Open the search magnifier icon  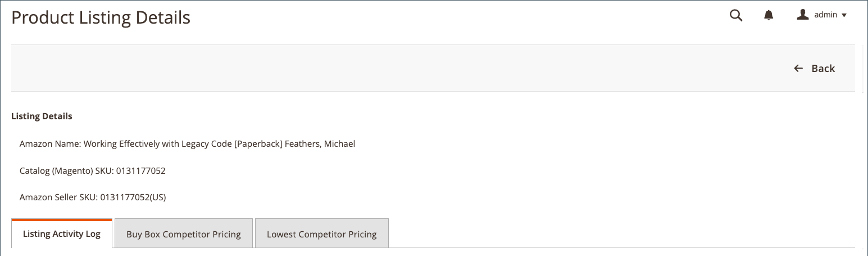click(x=736, y=16)
